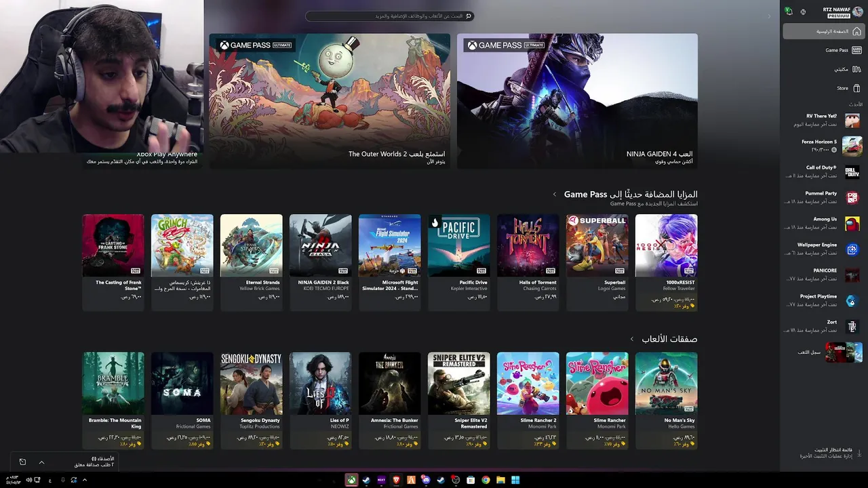868x488 pixels.
Task: Open the Halls of Torment game tile
Action: [528, 262]
